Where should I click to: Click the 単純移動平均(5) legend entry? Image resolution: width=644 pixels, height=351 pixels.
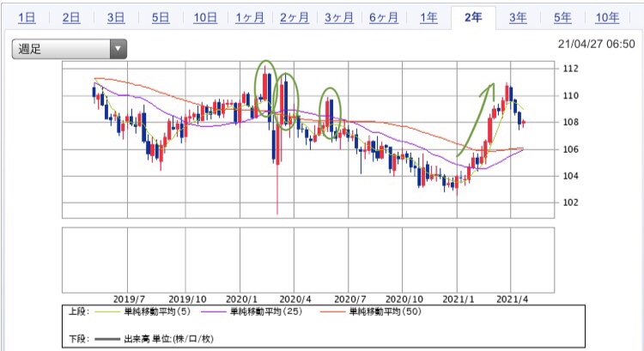coord(157,312)
